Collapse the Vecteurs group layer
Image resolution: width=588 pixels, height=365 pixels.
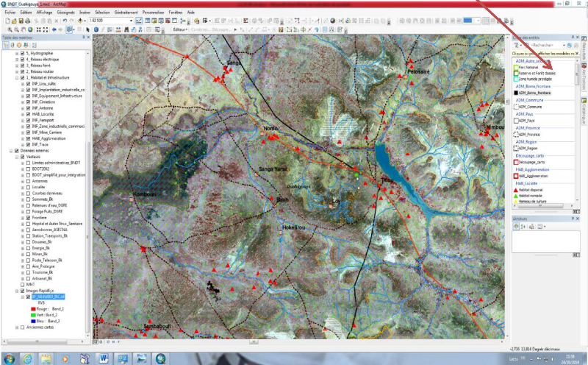pos(17,157)
